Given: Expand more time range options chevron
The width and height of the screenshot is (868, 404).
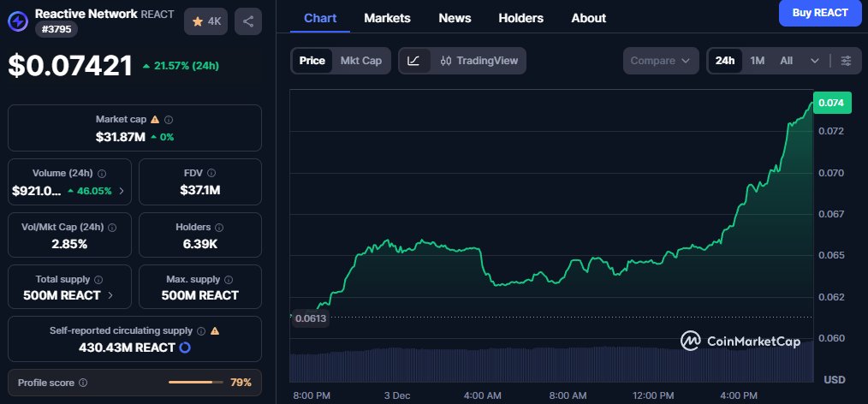Looking at the screenshot, I should pyautogui.click(x=815, y=61).
